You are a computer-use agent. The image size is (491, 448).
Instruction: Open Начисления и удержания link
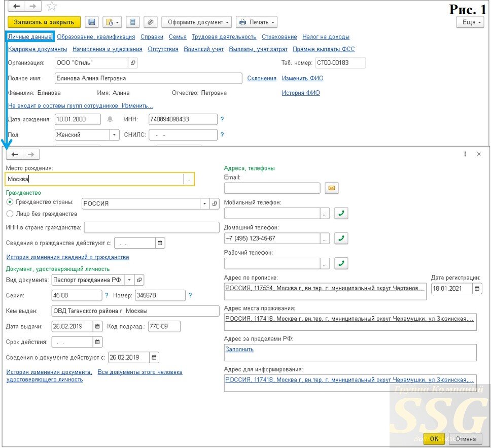click(107, 49)
